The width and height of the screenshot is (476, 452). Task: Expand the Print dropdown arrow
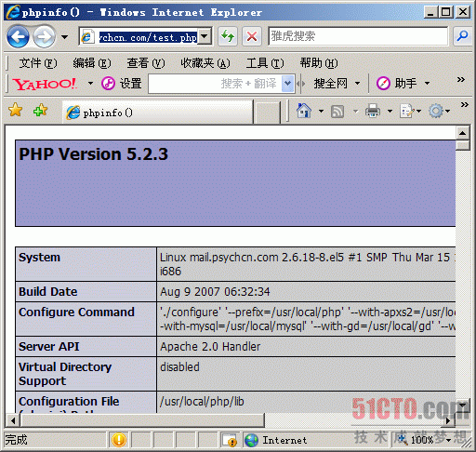click(390, 111)
